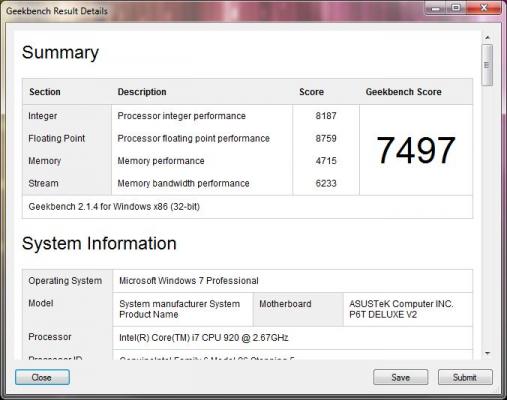Click 'Processor floating point performance' description
This screenshot has height=400, width=507.
click(x=193, y=138)
